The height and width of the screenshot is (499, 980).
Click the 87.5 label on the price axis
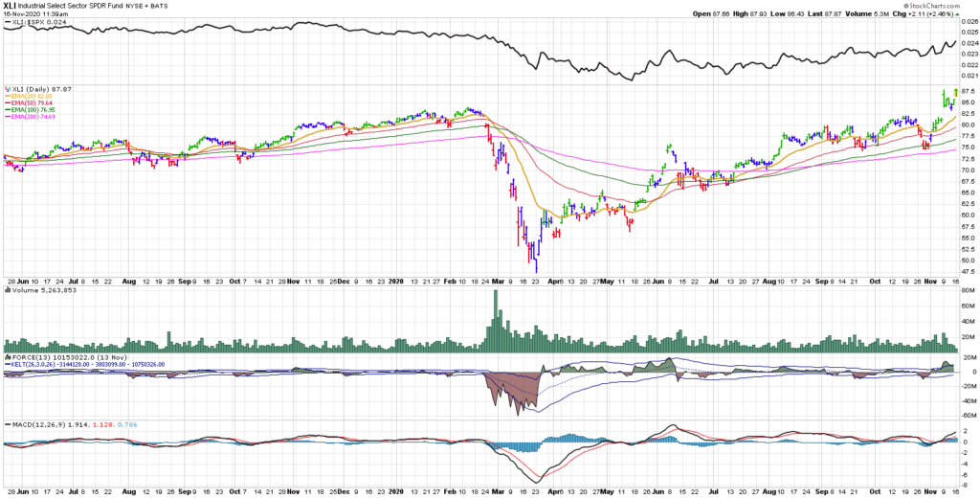[x=968, y=91]
